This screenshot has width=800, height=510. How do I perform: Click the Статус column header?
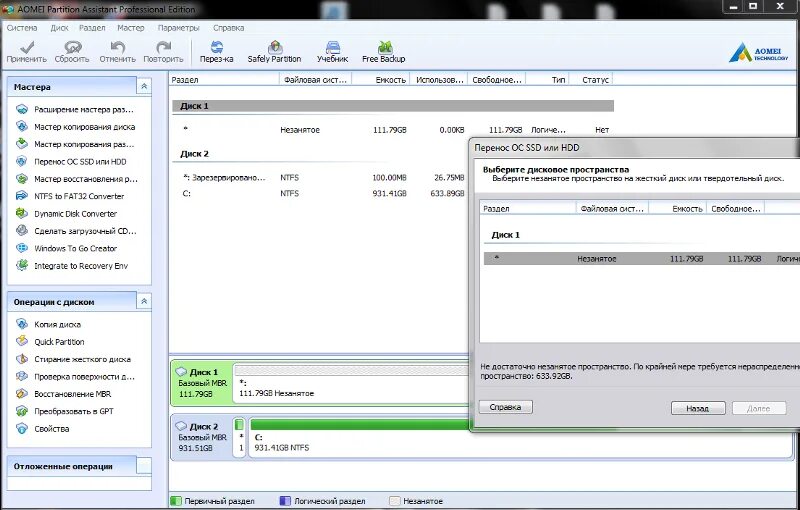[591, 80]
